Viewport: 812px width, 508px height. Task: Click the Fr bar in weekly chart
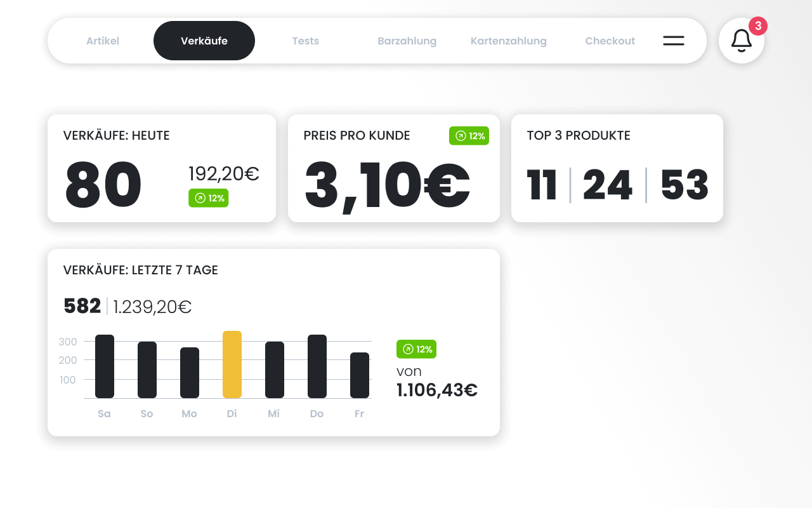coord(359,375)
